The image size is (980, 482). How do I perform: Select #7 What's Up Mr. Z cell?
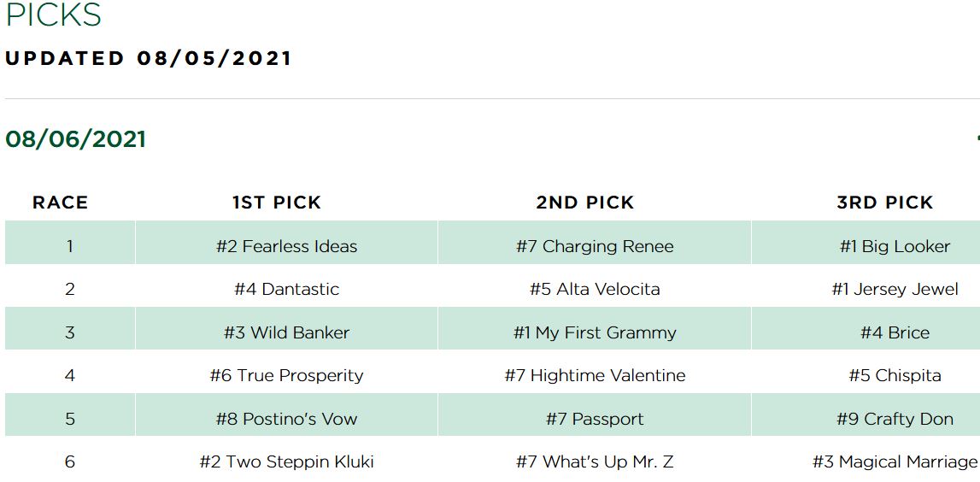pyautogui.click(x=595, y=461)
